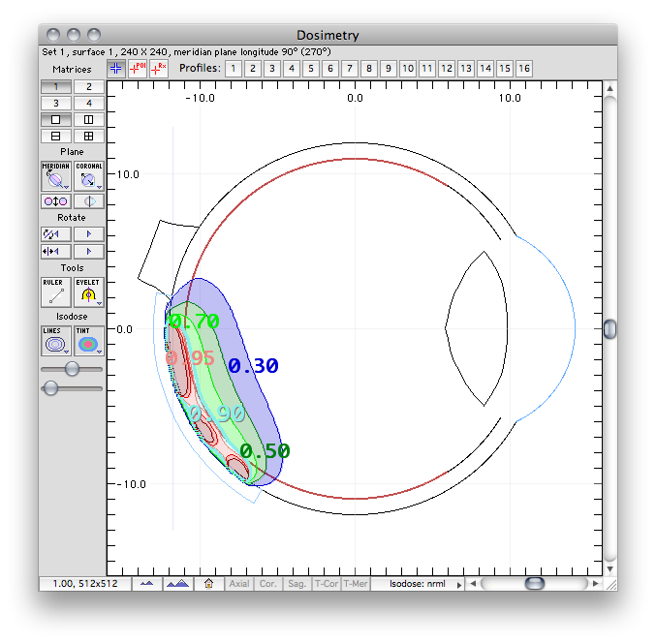Image resolution: width=656 pixels, height=644 pixels.
Task: Click the red Rx crosshair icon
Action: pos(159,69)
